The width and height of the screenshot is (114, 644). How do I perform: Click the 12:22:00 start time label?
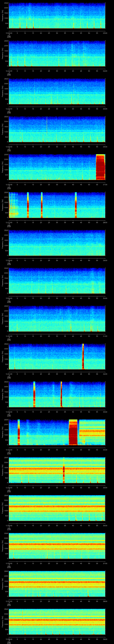tap(9, 33)
